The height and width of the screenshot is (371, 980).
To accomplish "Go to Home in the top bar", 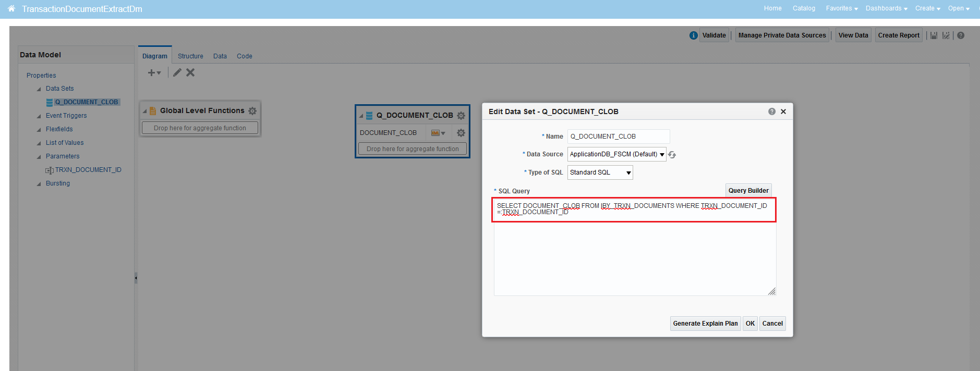I will pyautogui.click(x=773, y=8).
